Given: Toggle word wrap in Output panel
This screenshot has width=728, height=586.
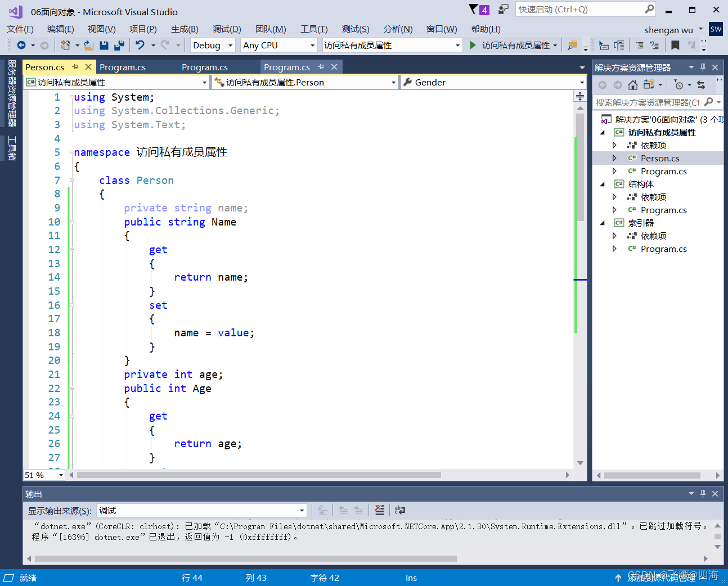Looking at the screenshot, I should tap(400, 510).
